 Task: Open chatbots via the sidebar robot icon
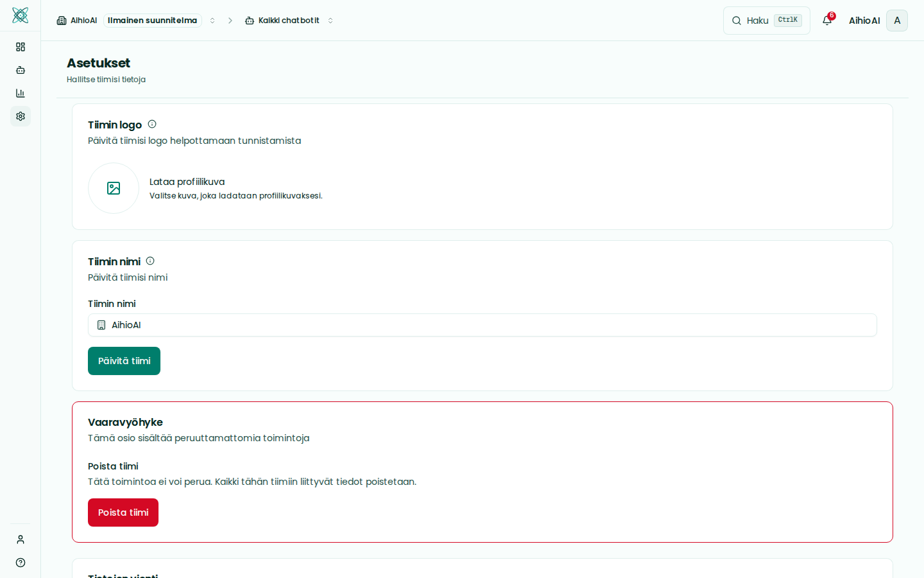click(21, 70)
